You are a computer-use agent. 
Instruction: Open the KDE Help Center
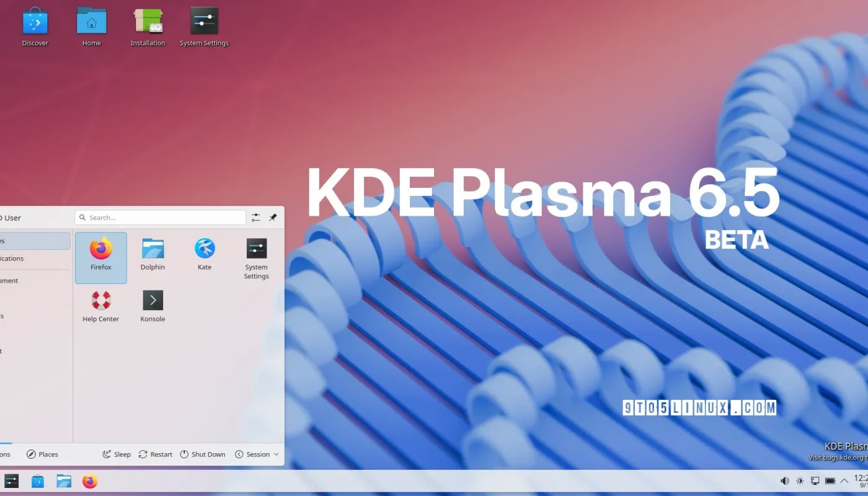pyautogui.click(x=100, y=306)
